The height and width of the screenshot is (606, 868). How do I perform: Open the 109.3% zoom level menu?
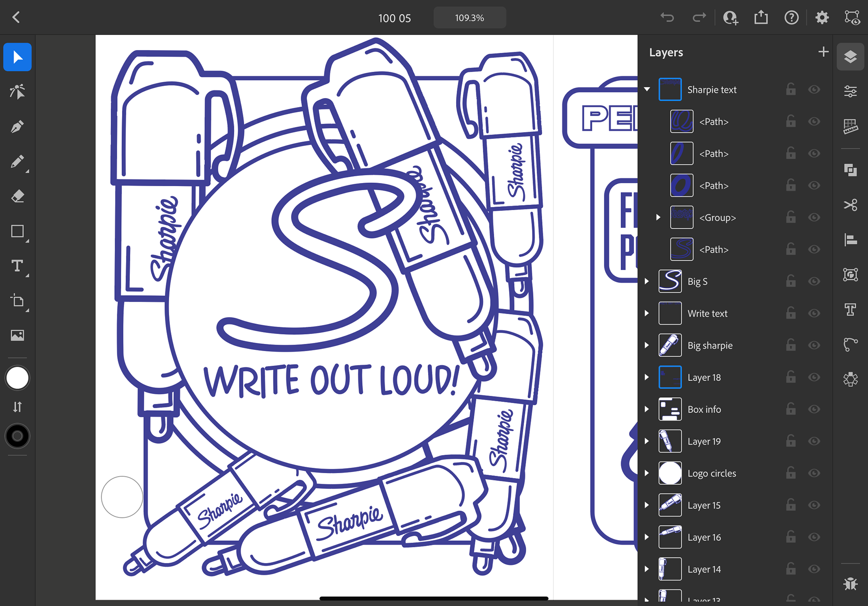coord(470,18)
